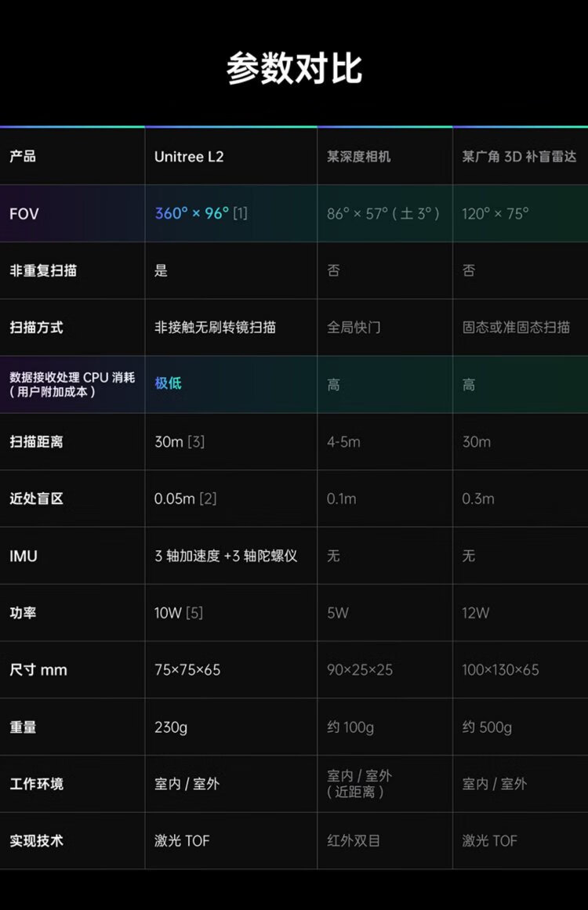This screenshot has width=588, height=910.
Task: Click the 非重复扫描 row label
Action: 43,270
